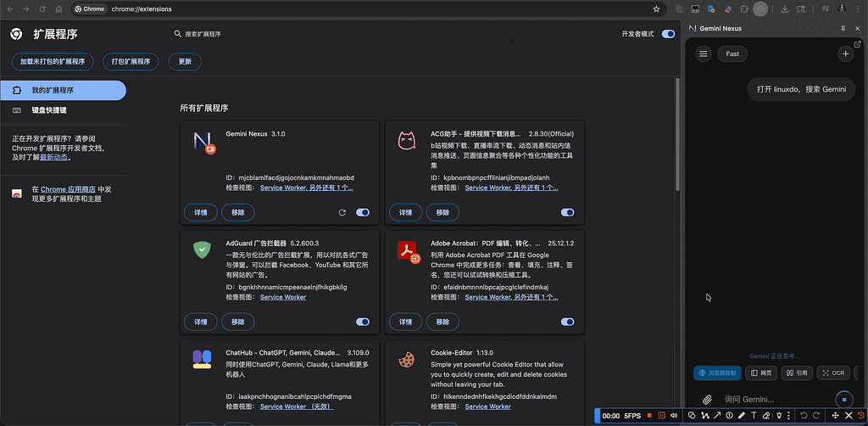Click 移除 for ACG助手

[442, 213]
